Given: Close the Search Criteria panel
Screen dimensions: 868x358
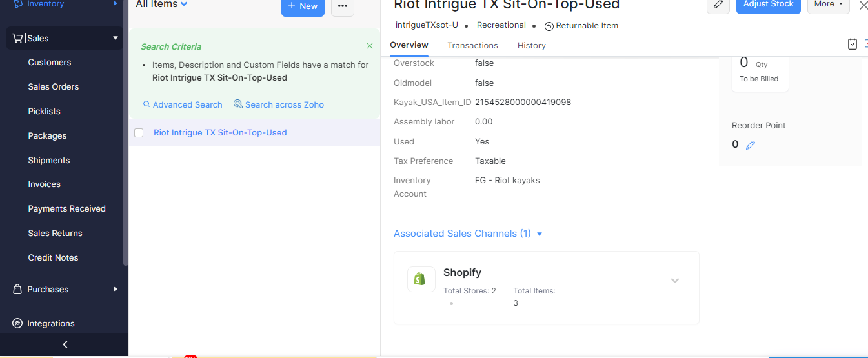Looking at the screenshot, I should tap(370, 46).
